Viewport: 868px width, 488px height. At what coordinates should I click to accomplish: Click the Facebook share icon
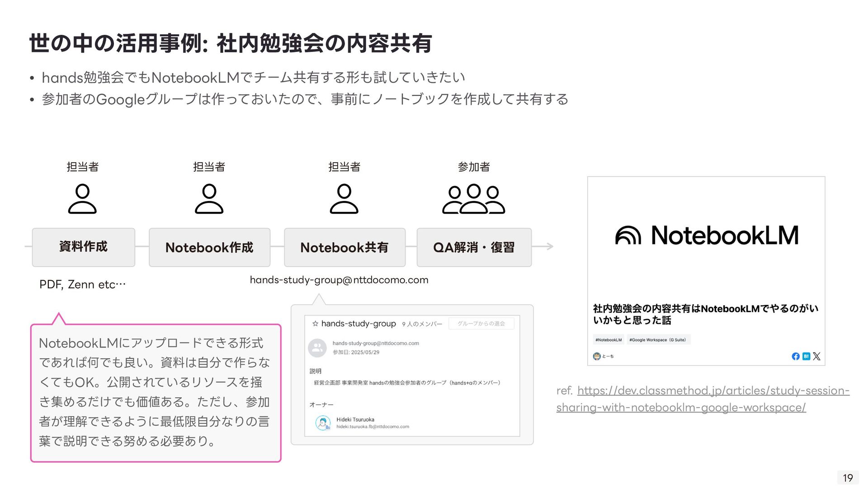click(x=796, y=357)
